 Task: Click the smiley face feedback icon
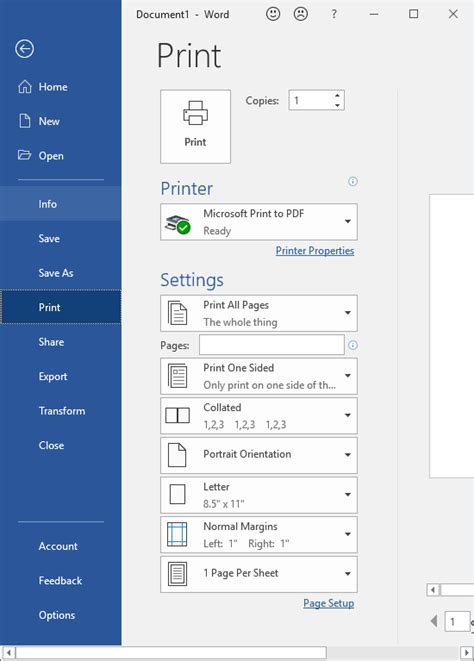273,14
